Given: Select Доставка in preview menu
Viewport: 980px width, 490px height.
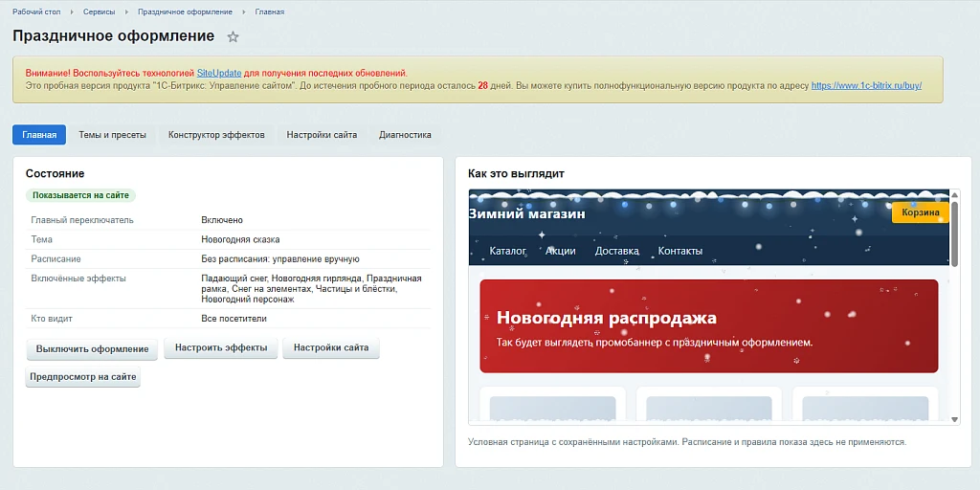Looking at the screenshot, I should [617, 251].
